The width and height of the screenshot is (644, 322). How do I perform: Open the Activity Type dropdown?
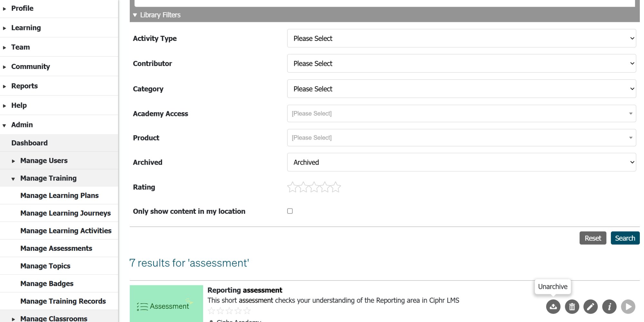pyautogui.click(x=461, y=38)
